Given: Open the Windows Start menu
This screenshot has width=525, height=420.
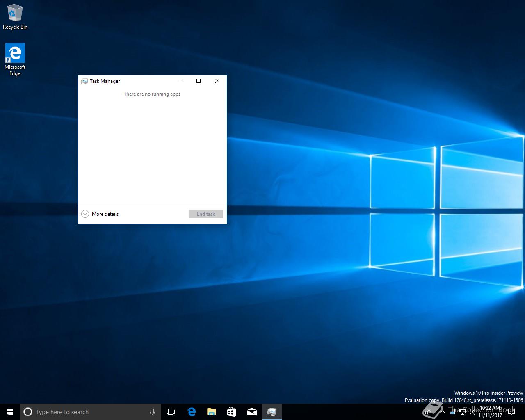Looking at the screenshot, I should coord(10,412).
